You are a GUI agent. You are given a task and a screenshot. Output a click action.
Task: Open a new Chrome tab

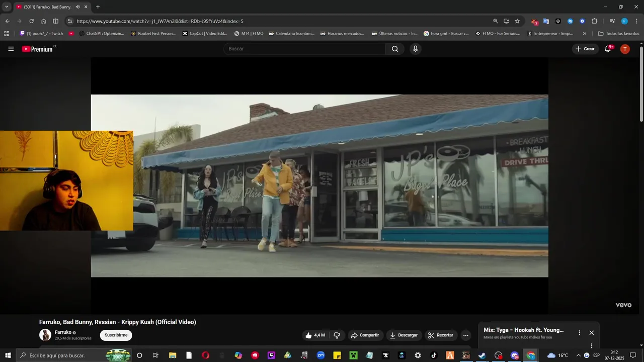[x=98, y=7]
